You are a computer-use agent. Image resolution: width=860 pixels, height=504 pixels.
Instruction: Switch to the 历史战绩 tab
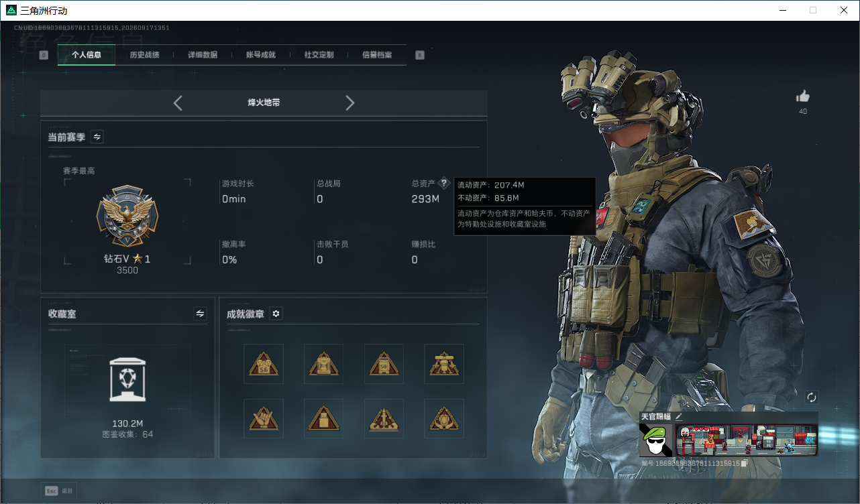[144, 55]
